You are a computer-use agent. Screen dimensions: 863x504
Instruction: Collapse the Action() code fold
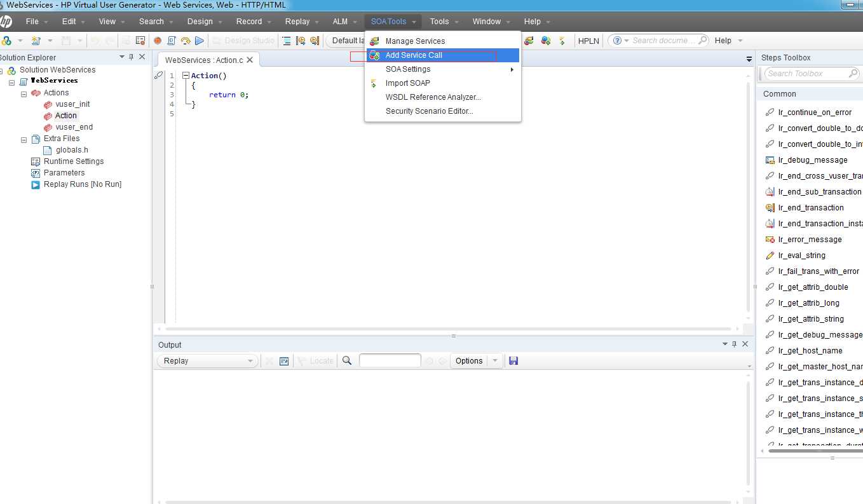click(186, 76)
